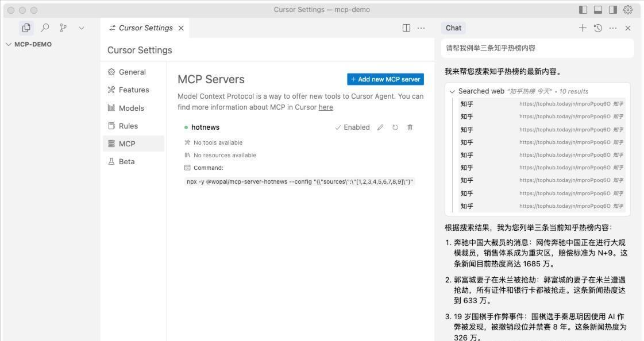Refresh the hotnews server

(x=395, y=127)
